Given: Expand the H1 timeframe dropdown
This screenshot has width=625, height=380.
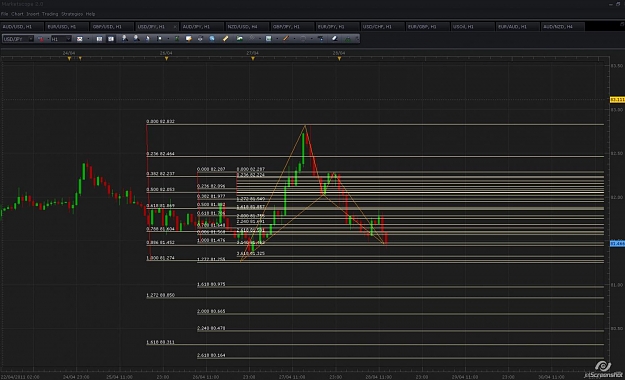Looking at the screenshot, I should click(x=69, y=39).
